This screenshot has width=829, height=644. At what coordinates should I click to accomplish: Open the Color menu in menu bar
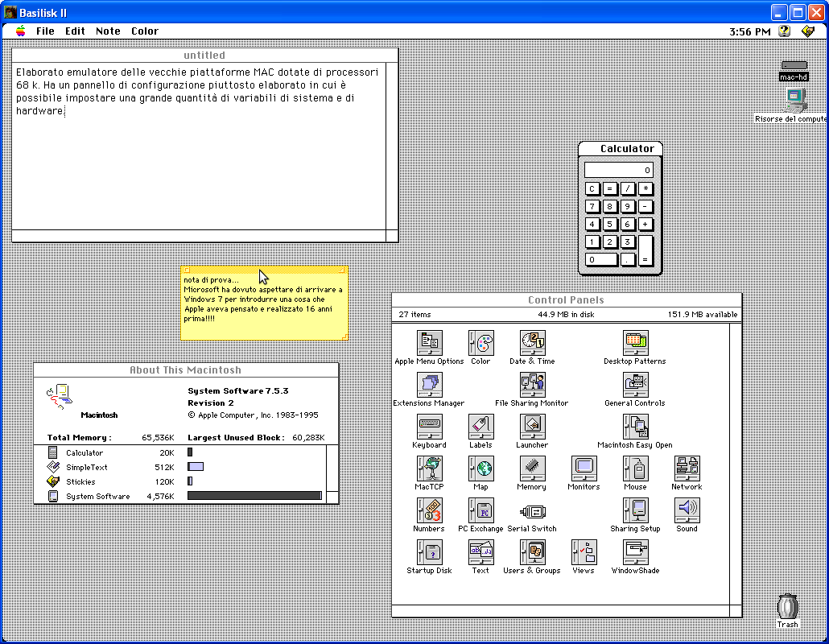[144, 31]
